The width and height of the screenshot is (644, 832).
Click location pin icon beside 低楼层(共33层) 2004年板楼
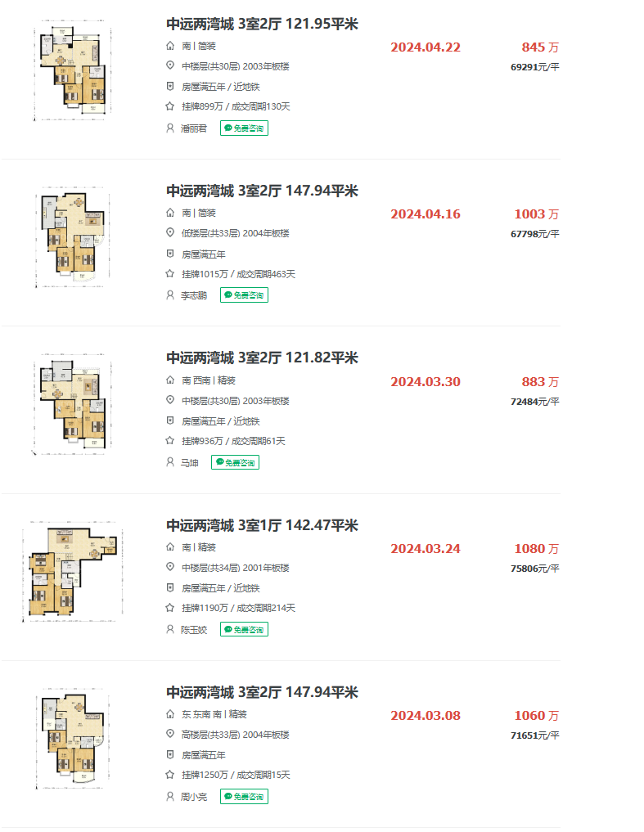170,233
